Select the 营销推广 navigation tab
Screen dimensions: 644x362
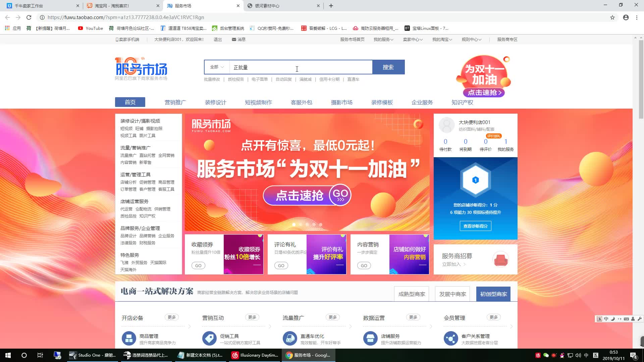175,102
